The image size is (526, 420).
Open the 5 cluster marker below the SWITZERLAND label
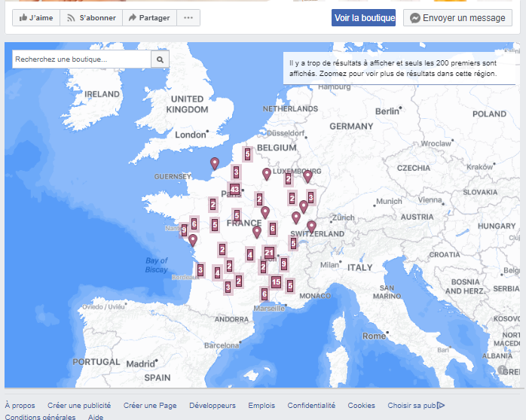click(294, 243)
